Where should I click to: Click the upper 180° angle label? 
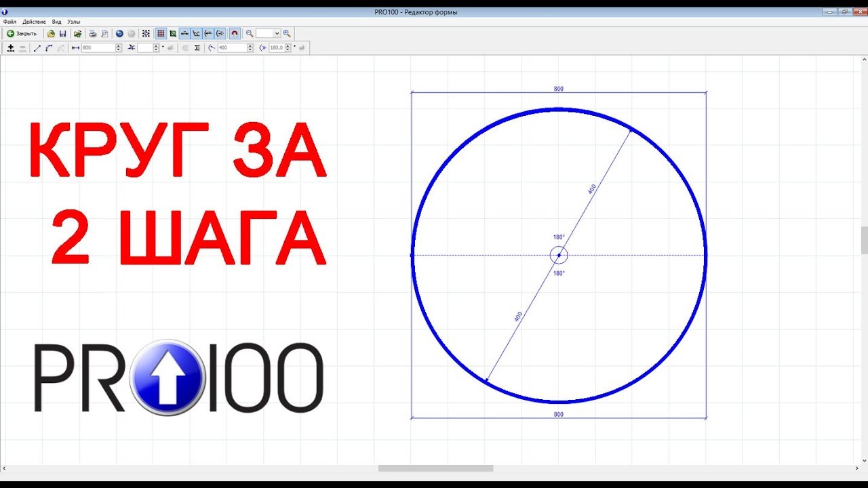click(x=559, y=237)
